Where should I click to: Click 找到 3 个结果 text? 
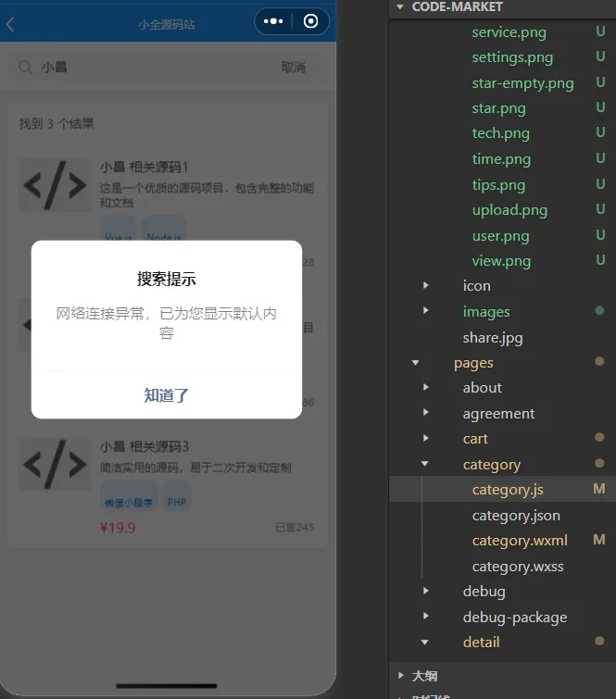click(57, 123)
